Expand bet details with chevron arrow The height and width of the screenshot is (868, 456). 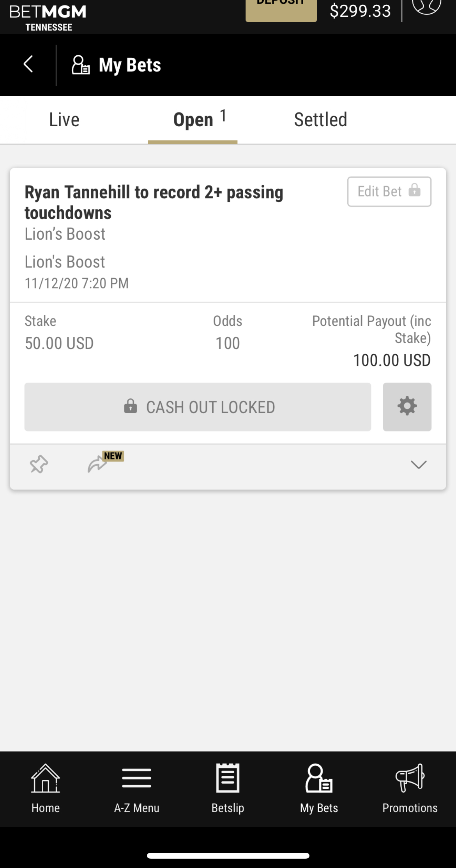click(419, 465)
